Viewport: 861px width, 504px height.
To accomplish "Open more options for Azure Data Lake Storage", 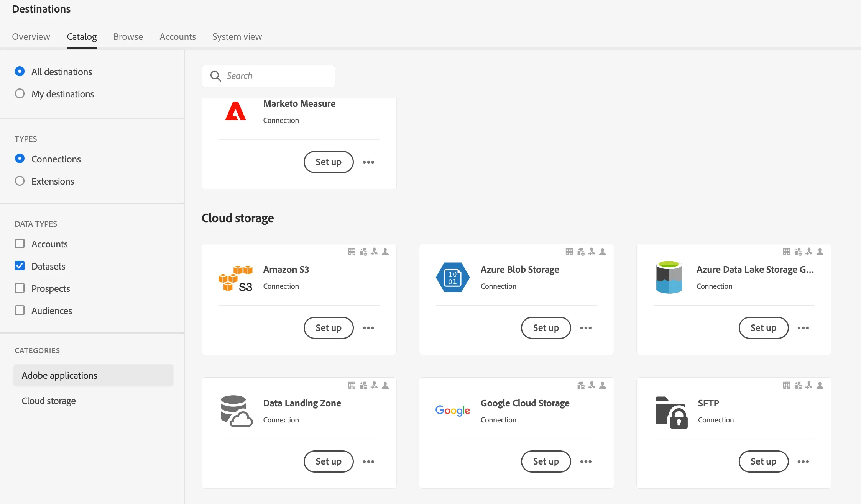I will [x=803, y=328].
